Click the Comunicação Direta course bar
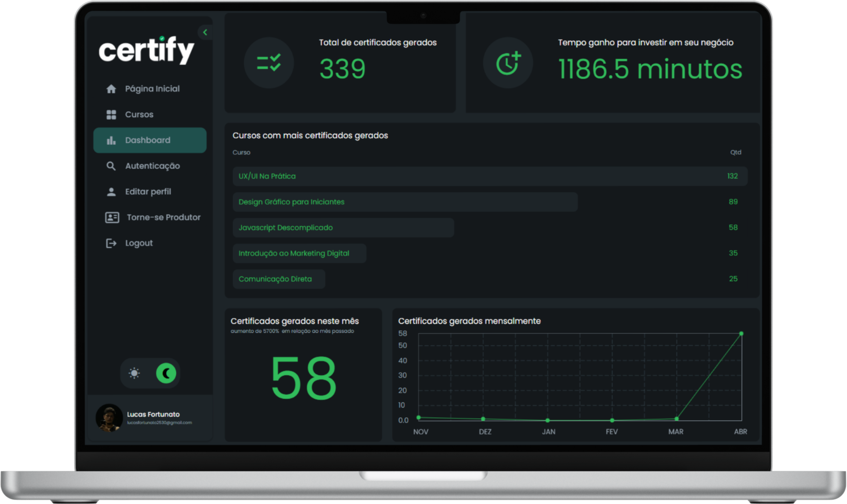Viewport: 847px width, 504px height. (278, 279)
